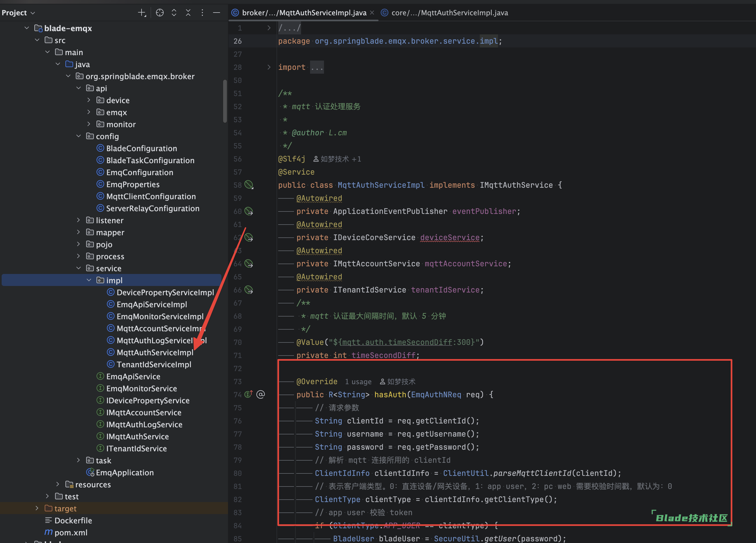Click the bean gutter icon beside line 58
Screen dimensions: 756x543
249,184
